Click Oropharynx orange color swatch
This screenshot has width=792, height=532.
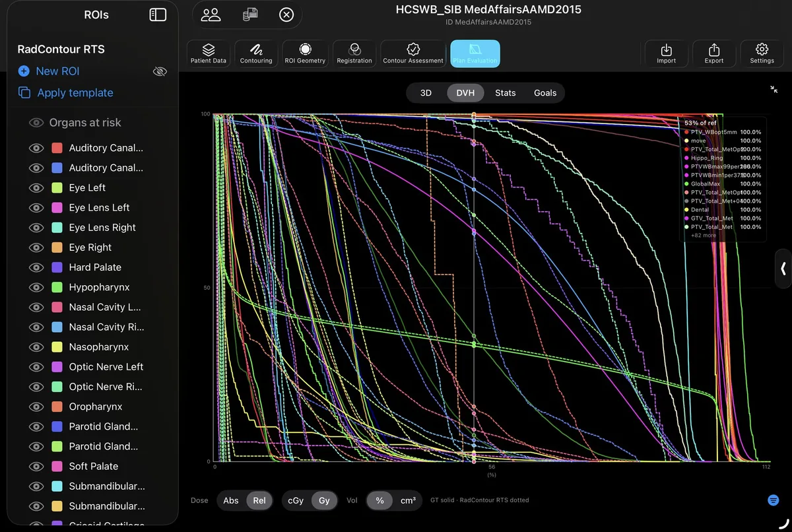(x=57, y=407)
